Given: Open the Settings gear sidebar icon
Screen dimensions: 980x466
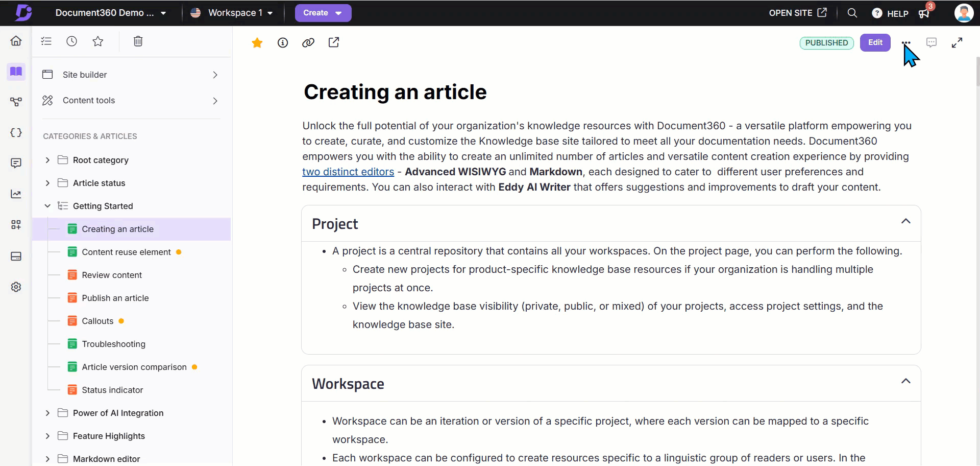Looking at the screenshot, I should coord(16,287).
